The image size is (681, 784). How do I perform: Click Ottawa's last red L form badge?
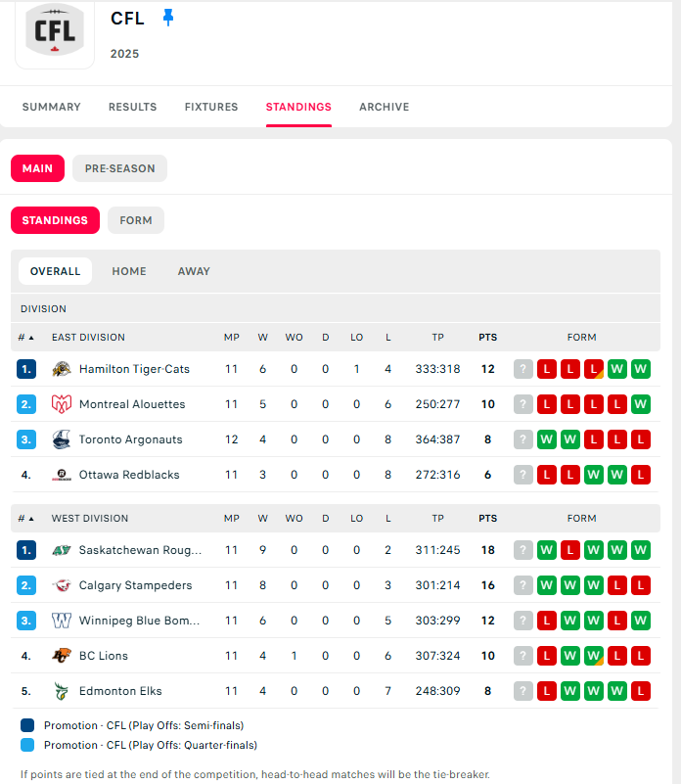641,475
